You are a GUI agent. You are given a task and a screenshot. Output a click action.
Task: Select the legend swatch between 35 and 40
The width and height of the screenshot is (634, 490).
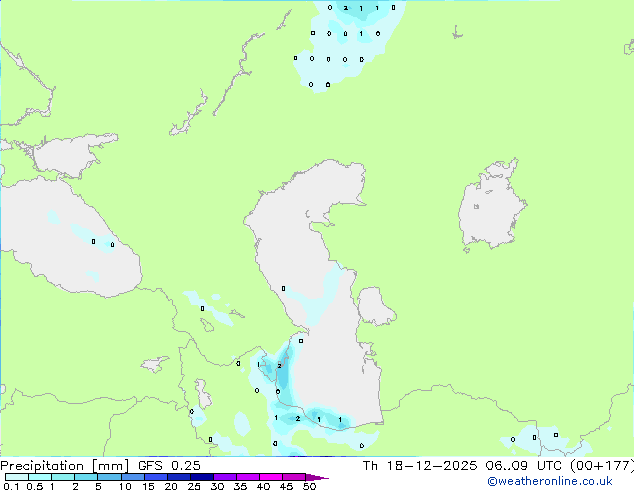click(248, 477)
